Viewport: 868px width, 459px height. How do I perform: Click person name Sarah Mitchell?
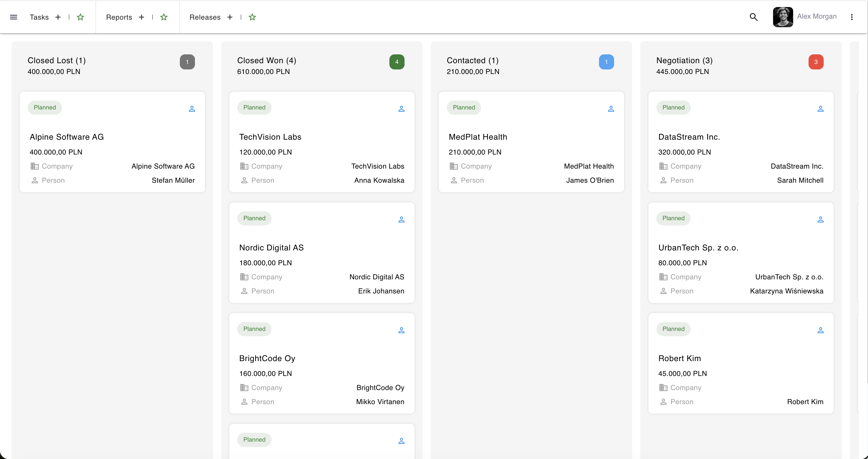pos(800,180)
